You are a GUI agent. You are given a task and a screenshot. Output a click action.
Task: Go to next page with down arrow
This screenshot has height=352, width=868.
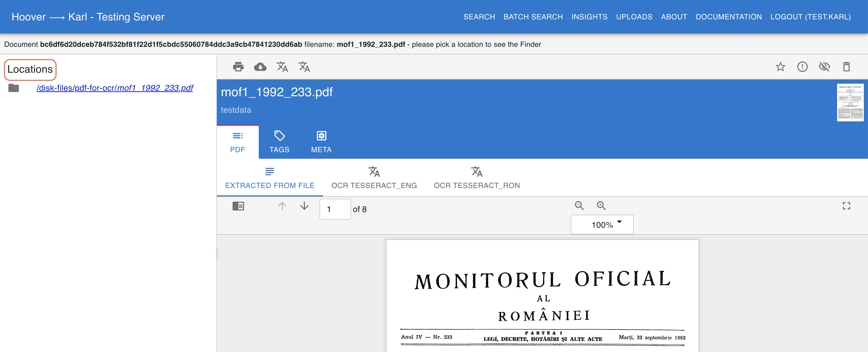click(304, 206)
